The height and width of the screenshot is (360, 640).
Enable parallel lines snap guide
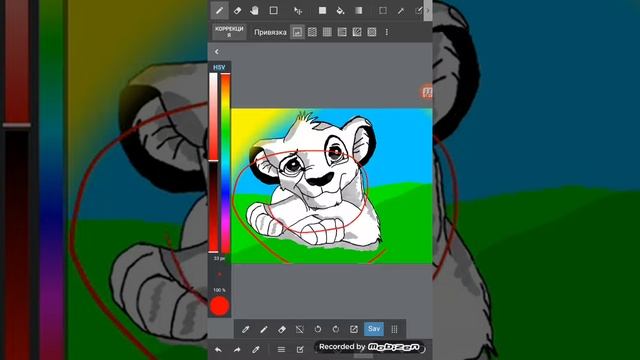click(x=312, y=32)
